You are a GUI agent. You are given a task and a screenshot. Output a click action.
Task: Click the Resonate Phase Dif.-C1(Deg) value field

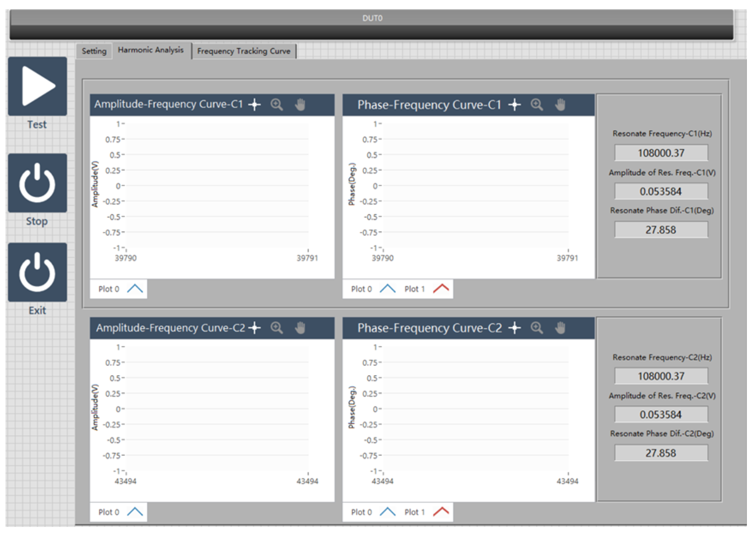(661, 230)
